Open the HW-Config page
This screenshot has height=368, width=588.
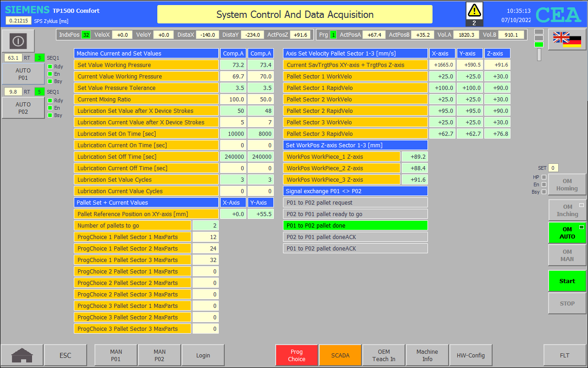[x=471, y=355]
